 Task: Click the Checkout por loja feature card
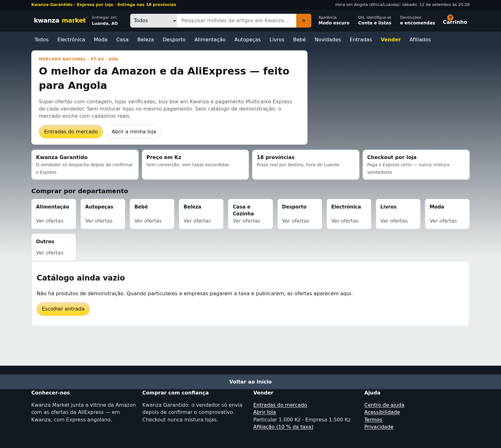click(x=416, y=165)
